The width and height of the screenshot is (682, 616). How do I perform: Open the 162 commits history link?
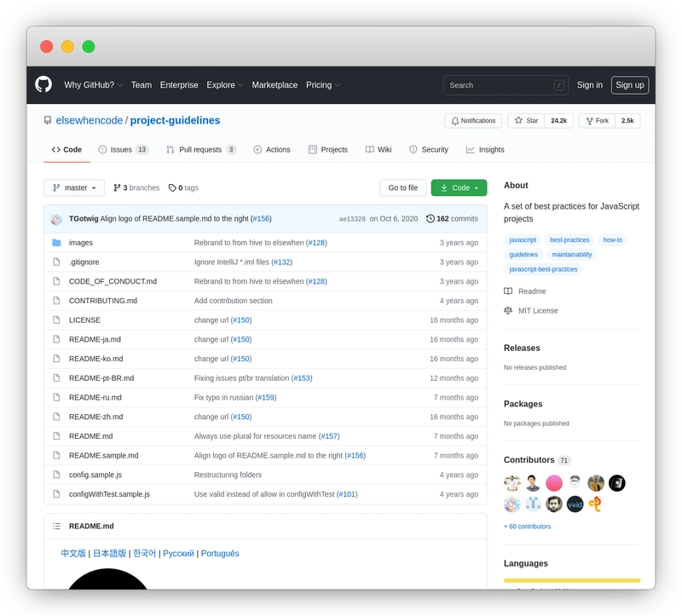point(453,219)
